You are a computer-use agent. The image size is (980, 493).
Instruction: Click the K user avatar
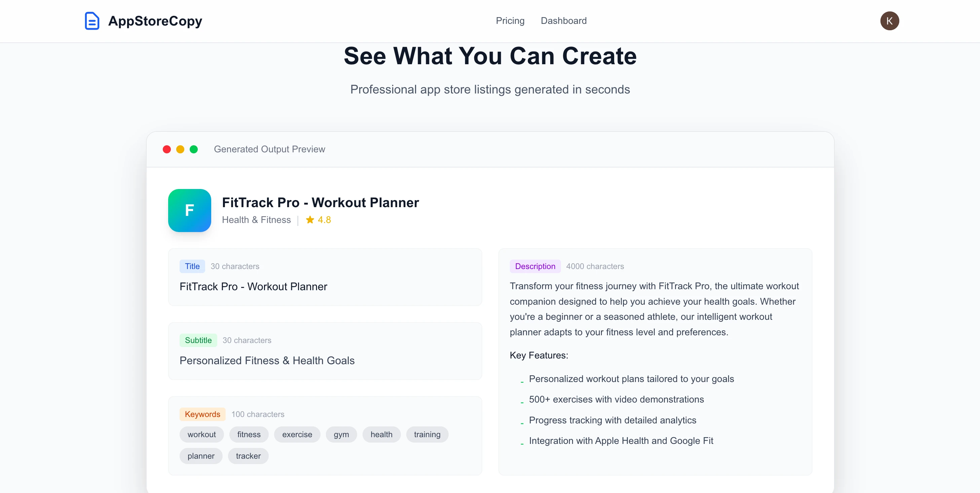coord(889,21)
